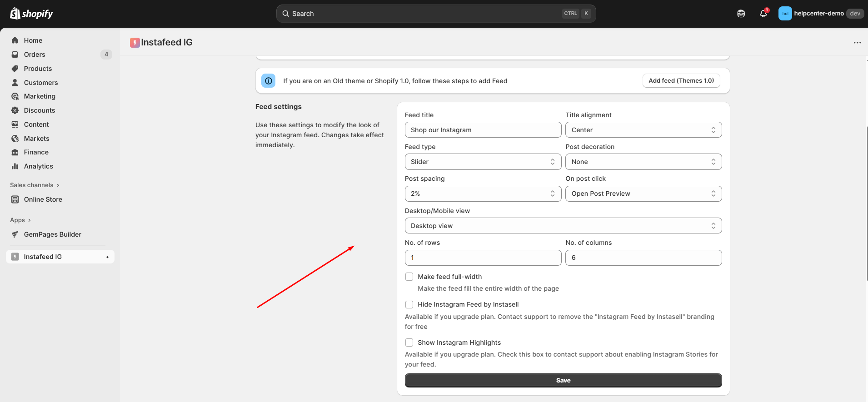Click the GemPages Builder icon
Image resolution: width=868 pixels, height=402 pixels.
(x=15, y=234)
